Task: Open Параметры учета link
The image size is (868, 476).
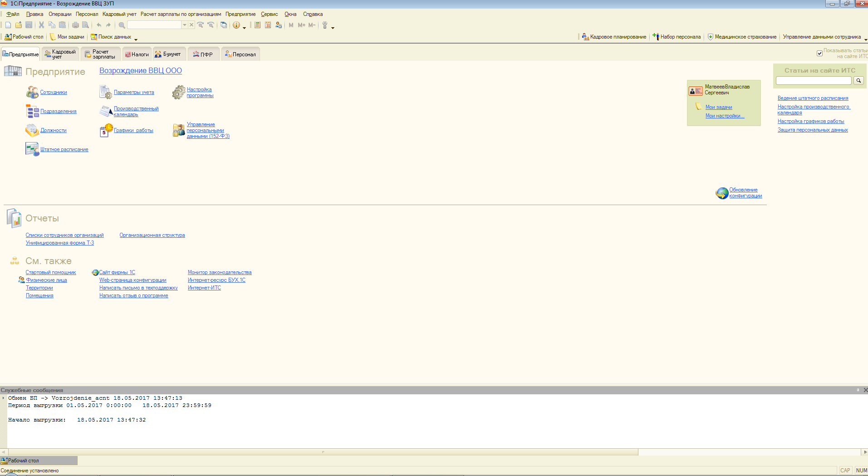Action: [134, 92]
